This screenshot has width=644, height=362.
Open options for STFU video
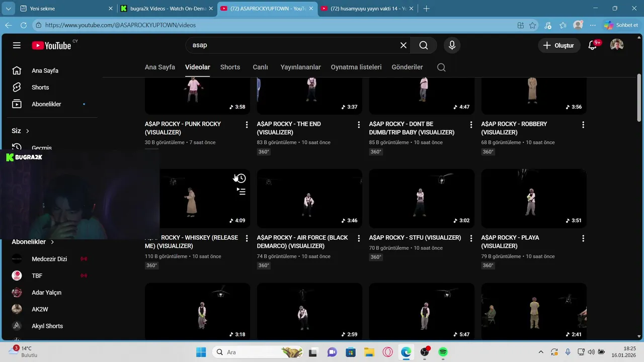pyautogui.click(x=471, y=238)
